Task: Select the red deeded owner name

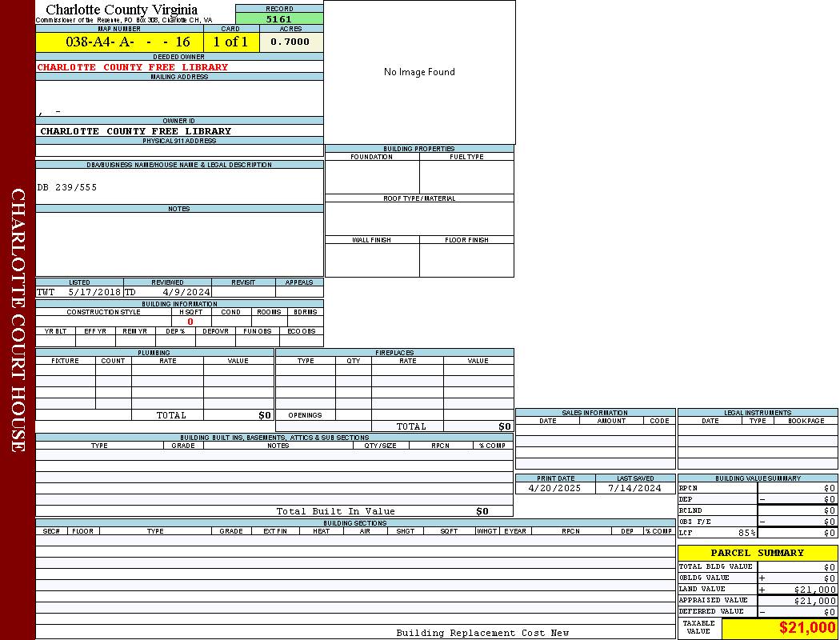Action: click(x=133, y=67)
